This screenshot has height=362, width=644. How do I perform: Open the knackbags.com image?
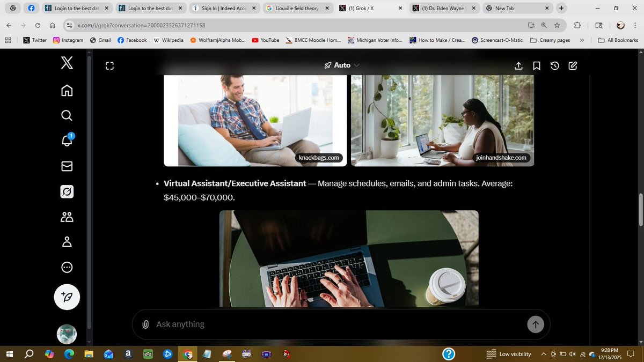tap(255, 121)
